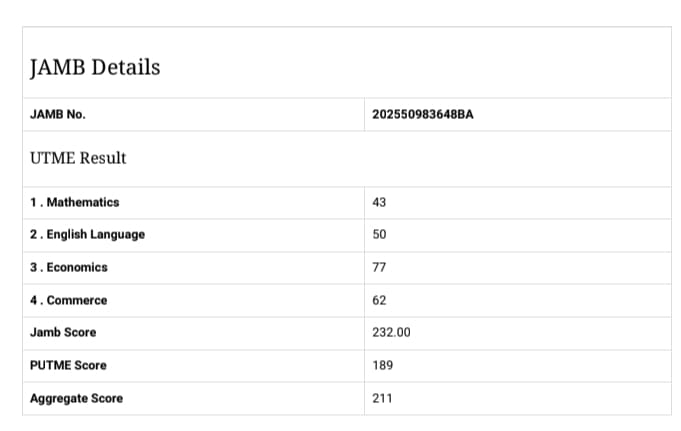Click the JAMB No. label
Image resolution: width=681 pixels, height=431 pixels.
click(58, 115)
